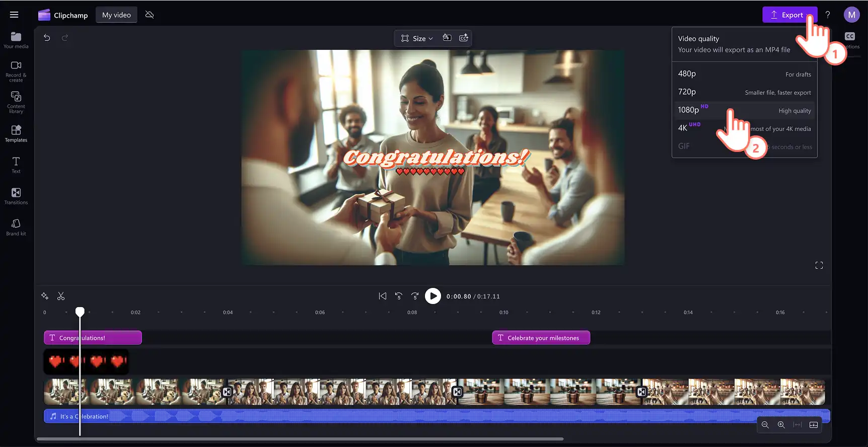Rename the My video title
This screenshot has width=868, height=447.
[116, 15]
